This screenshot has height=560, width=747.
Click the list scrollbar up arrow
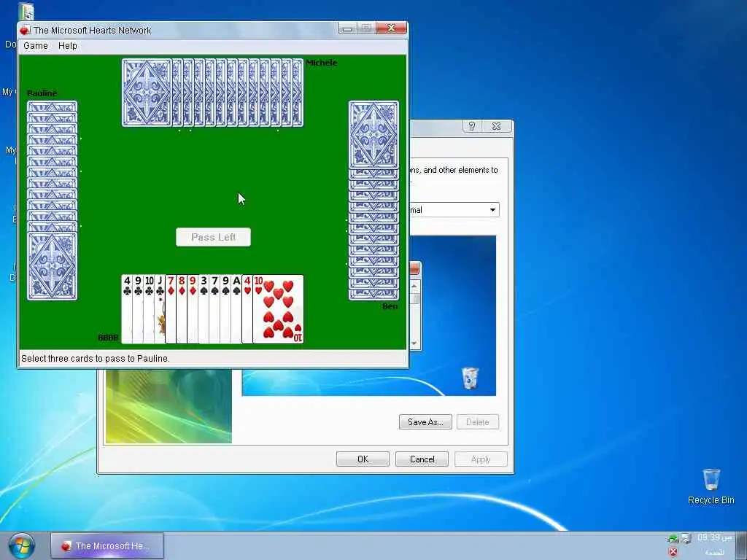point(414,286)
